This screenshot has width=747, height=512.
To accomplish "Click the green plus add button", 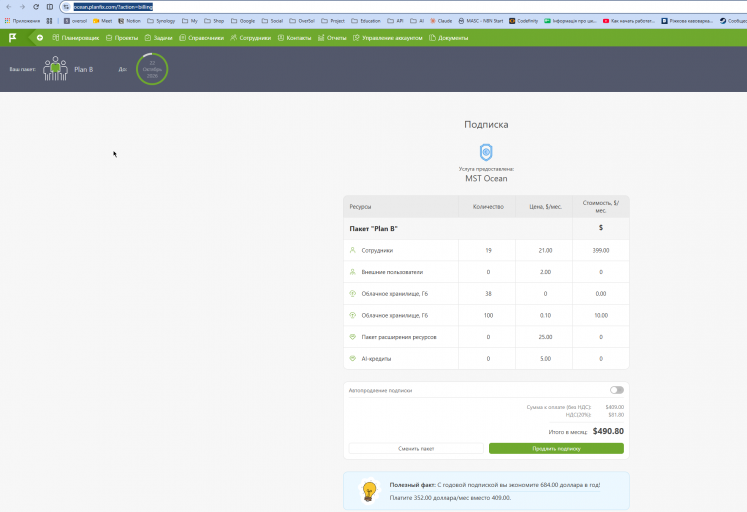I will (40, 38).
